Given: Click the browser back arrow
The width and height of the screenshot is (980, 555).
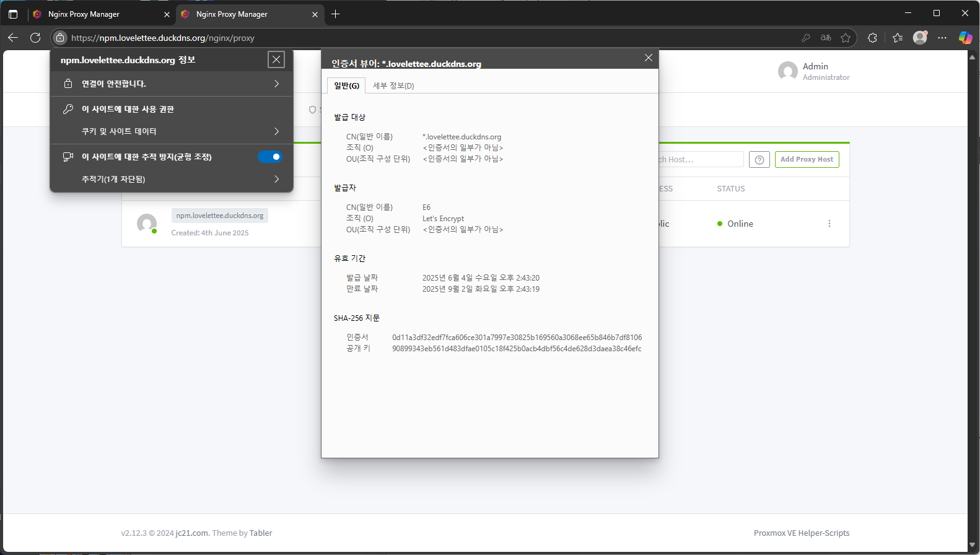Looking at the screenshot, I should tap(13, 38).
